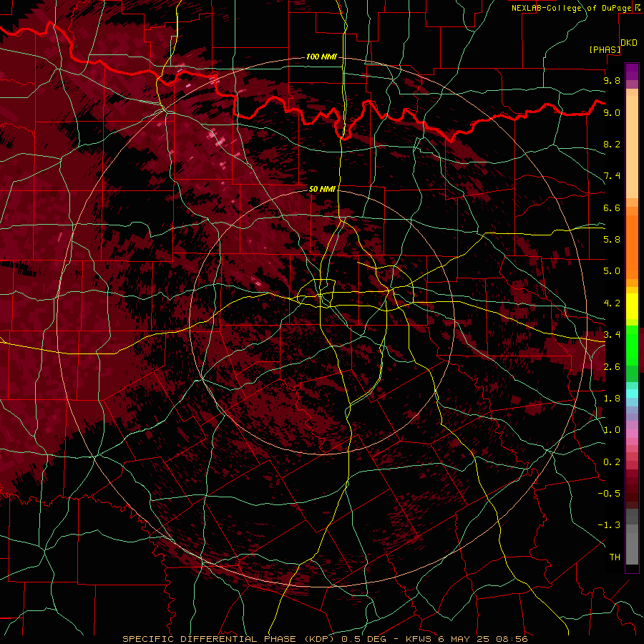Click the bright green color bar segment
The width and height of the screenshot is (644, 644).
(x=632, y=345)
